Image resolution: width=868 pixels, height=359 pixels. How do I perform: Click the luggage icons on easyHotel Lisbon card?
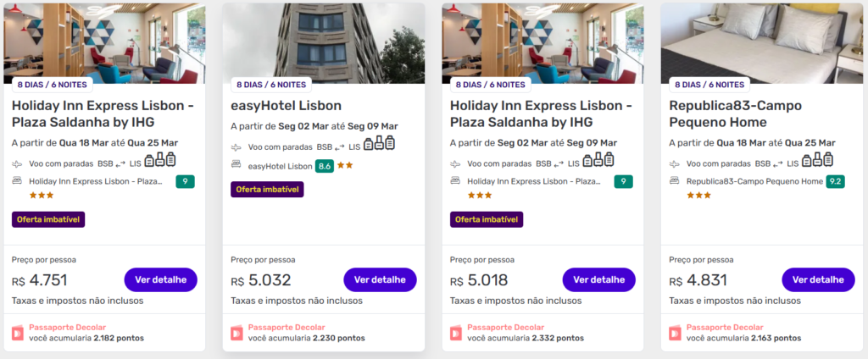[x=380, y=144]
